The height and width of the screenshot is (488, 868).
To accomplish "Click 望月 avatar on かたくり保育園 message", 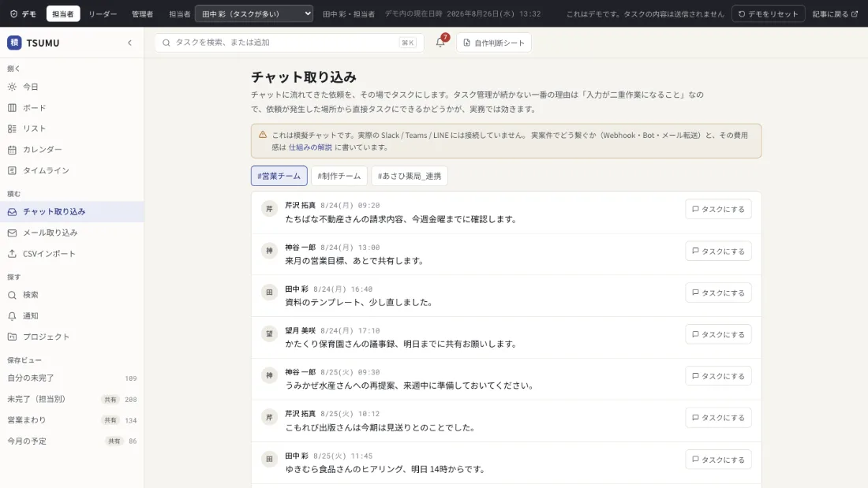I will 270,333.
